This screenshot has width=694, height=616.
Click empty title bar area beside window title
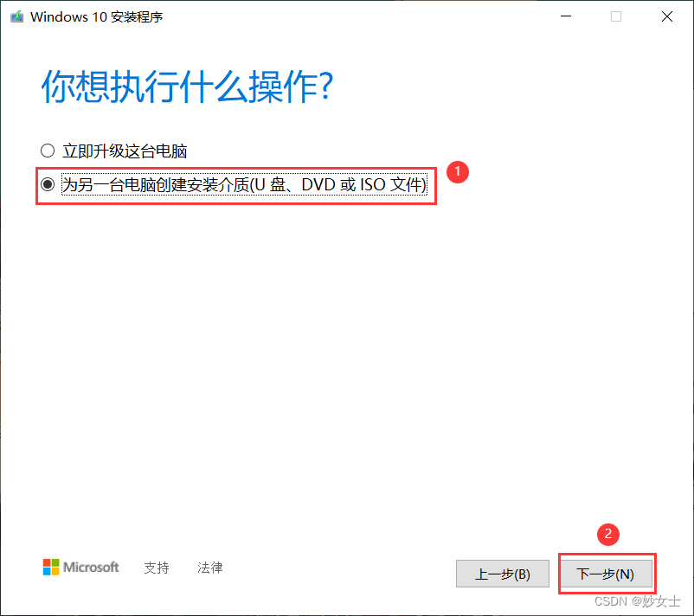click(354, 16)
